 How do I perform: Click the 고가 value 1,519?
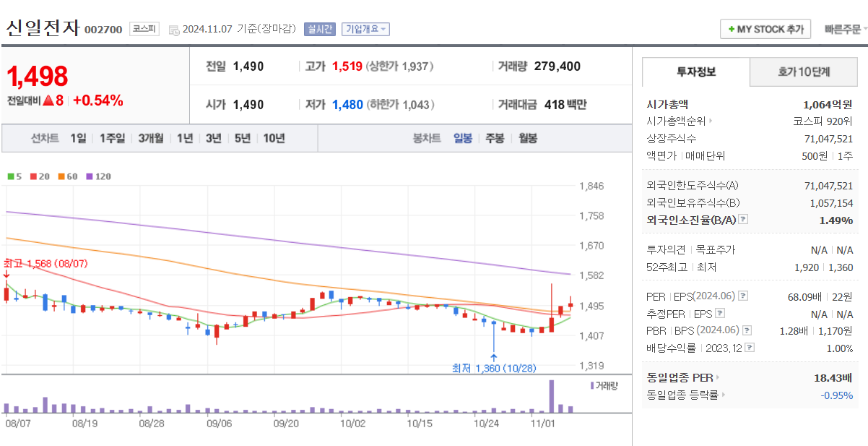347,67
